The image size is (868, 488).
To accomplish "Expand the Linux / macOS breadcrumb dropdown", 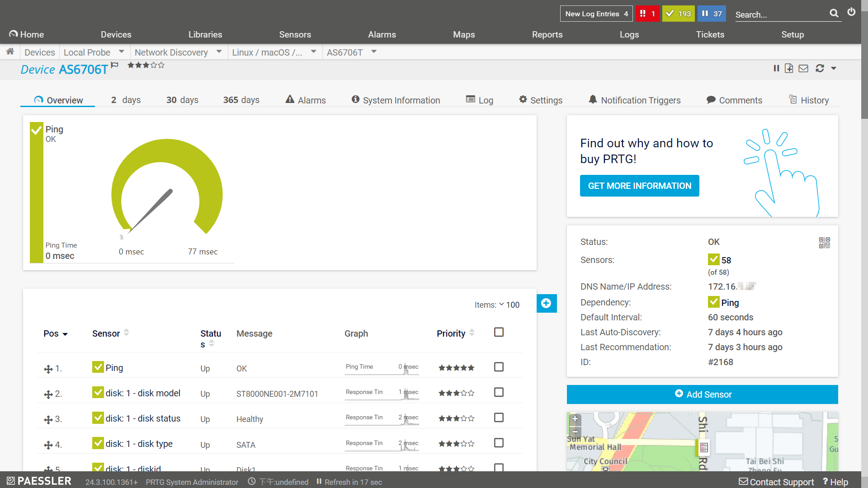I will click(x=313, y=52).
